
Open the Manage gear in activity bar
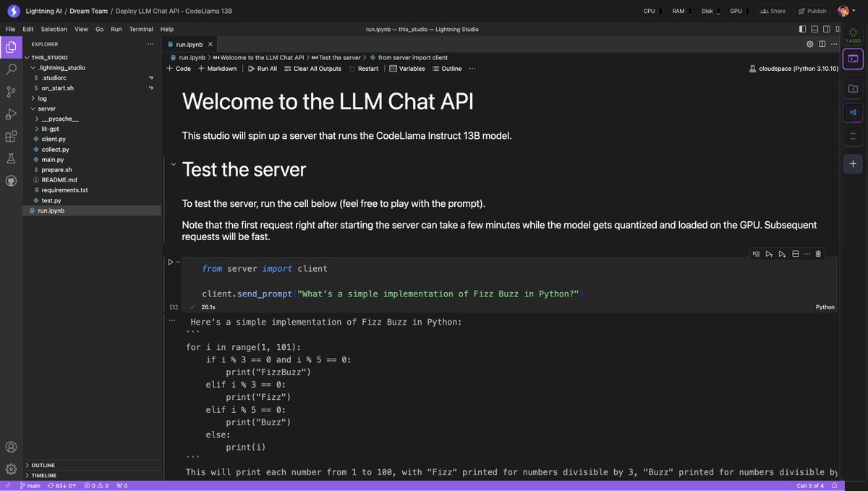coord(11,469)
